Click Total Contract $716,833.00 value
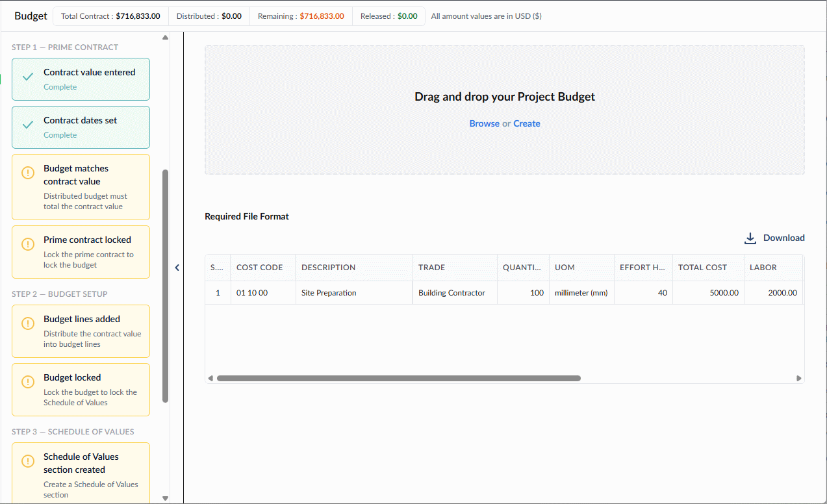The width and height of the screenshot is (827, 504). click(138, 16)
